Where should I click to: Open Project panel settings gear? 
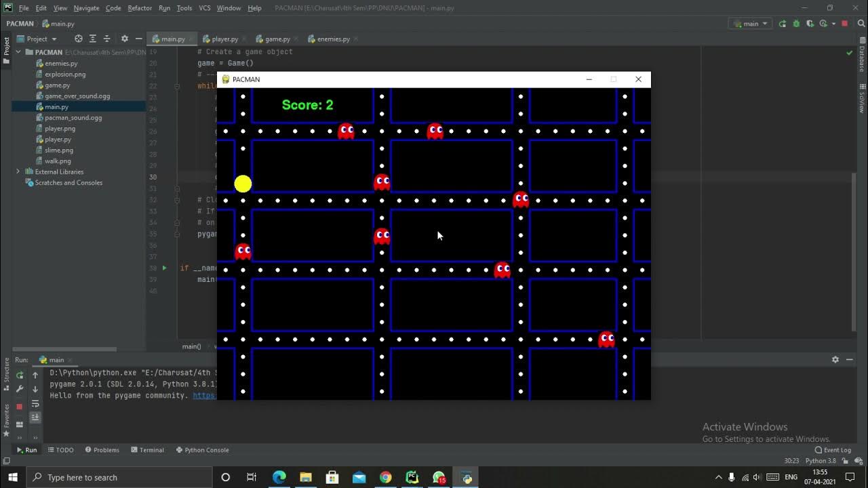point(124,39)
